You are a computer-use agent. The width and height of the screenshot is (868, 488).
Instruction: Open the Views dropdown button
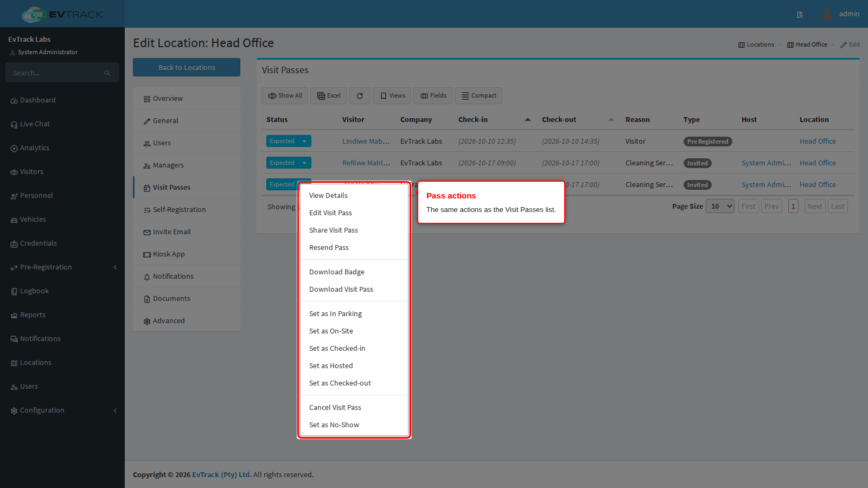point(392,96)
